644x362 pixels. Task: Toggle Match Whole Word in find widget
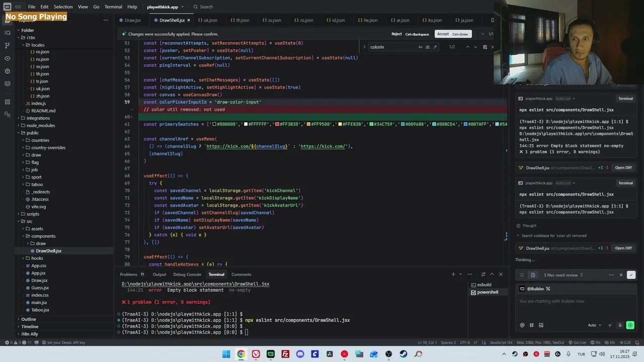click(x=428, y=47)
